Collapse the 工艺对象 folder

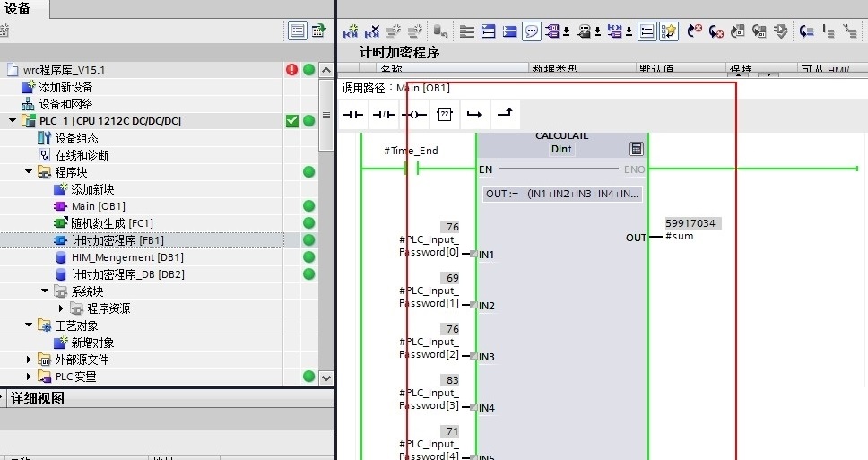point(29,325)
